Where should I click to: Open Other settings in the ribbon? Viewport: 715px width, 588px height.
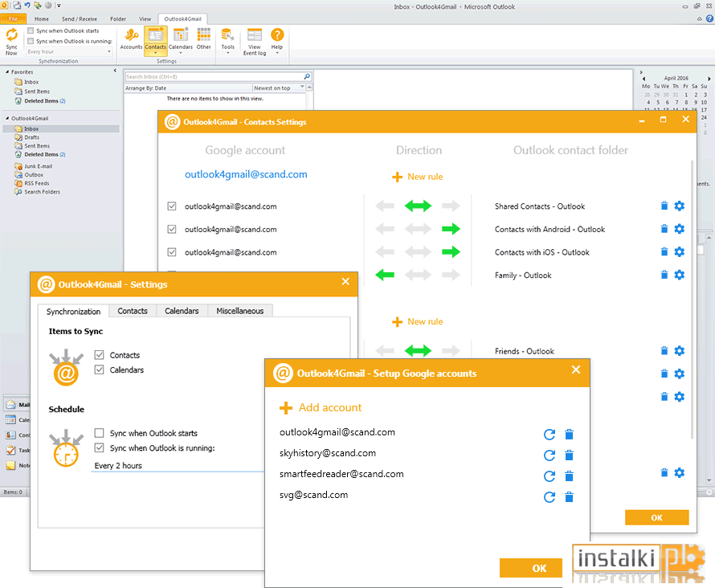[204, 39]
